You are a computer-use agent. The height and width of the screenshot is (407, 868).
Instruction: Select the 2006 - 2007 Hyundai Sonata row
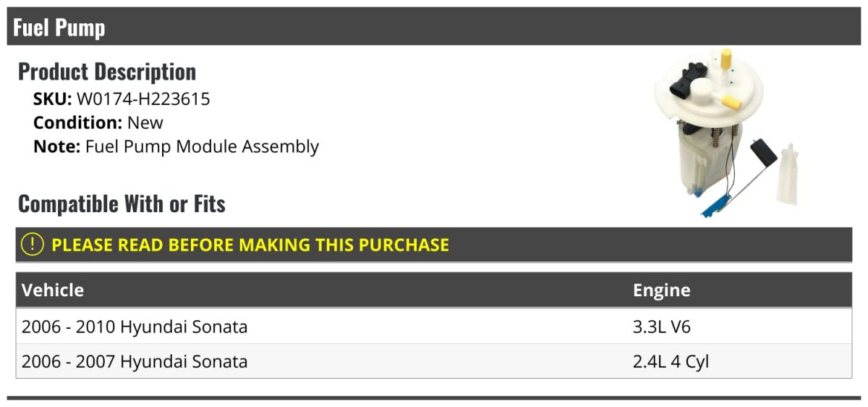434,361
